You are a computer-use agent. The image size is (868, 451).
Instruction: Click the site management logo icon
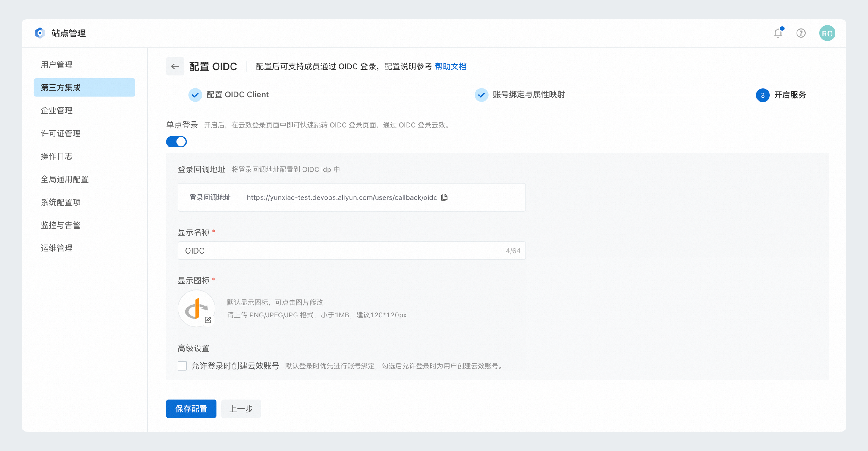(40, 33)
